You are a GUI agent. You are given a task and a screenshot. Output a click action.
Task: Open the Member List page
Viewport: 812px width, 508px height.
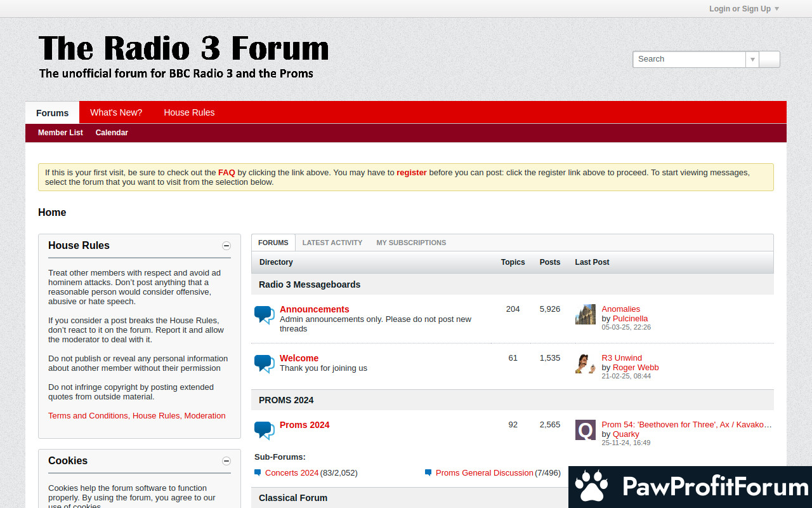[60, 133]
